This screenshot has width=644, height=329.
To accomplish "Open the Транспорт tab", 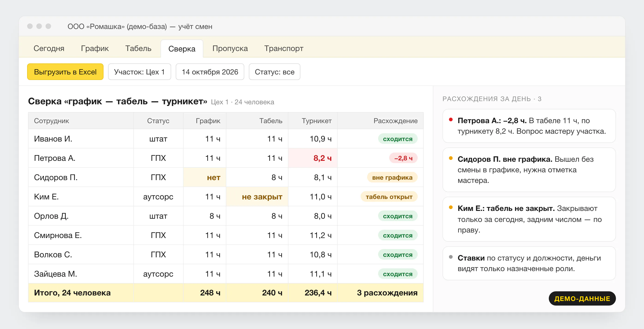I will pyautogui.click(x=284, y=48).
